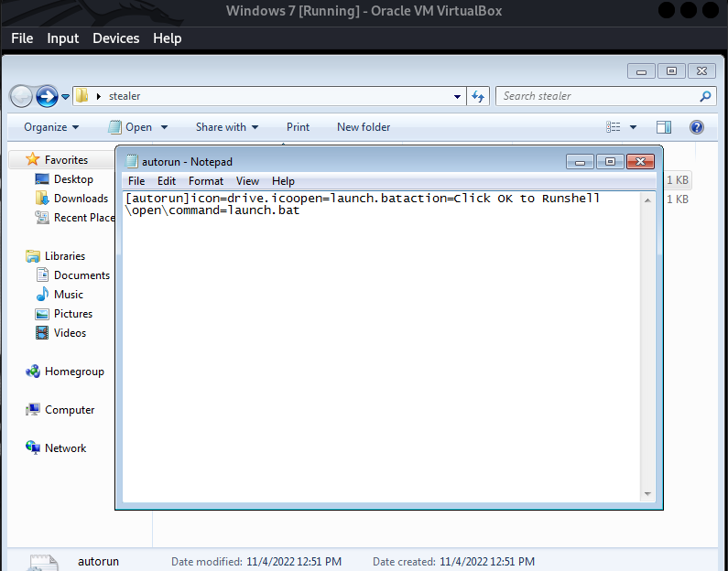Open Notepad's File menu

point(136,181)
